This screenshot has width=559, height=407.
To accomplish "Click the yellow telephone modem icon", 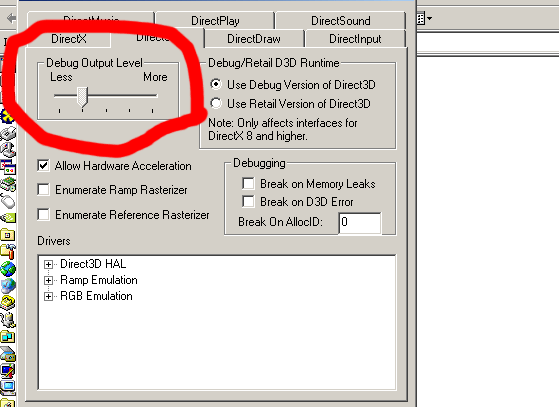I will 9,303.
